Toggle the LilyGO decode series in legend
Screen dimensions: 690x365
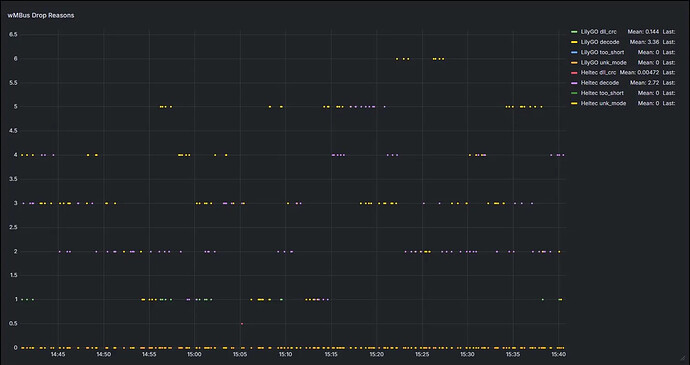pos(600,42)
